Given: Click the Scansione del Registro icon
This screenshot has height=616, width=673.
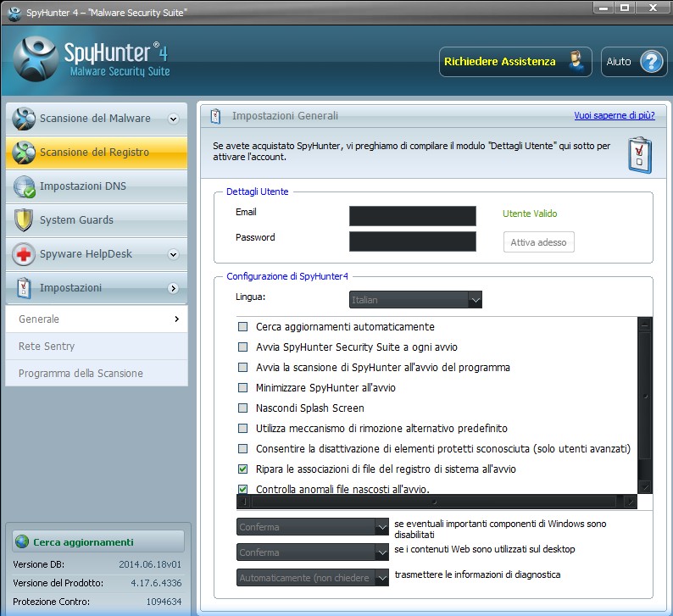Looking at the screenshot, I should 24,153.
